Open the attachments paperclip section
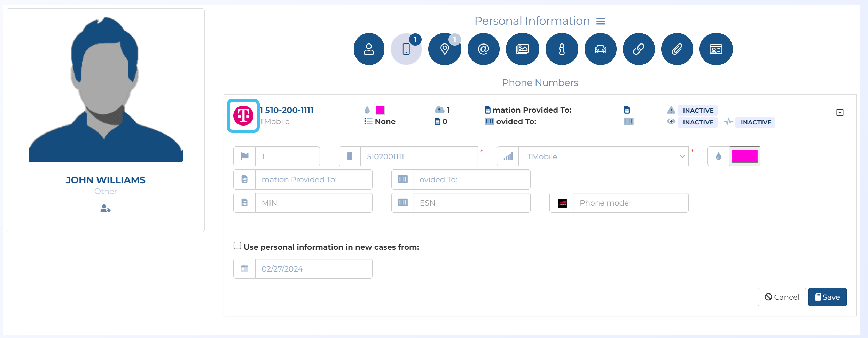This screenshot has width=868, height=338. (677, 49)
